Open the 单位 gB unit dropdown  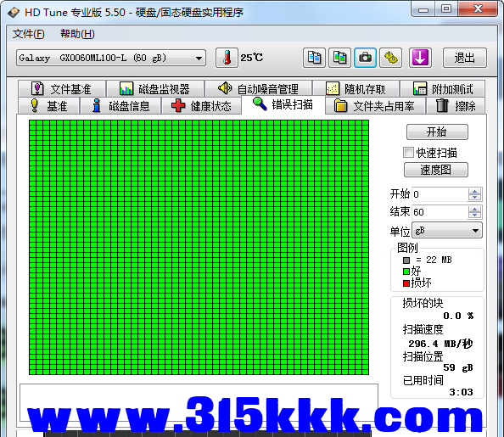[x=447, y=230]
